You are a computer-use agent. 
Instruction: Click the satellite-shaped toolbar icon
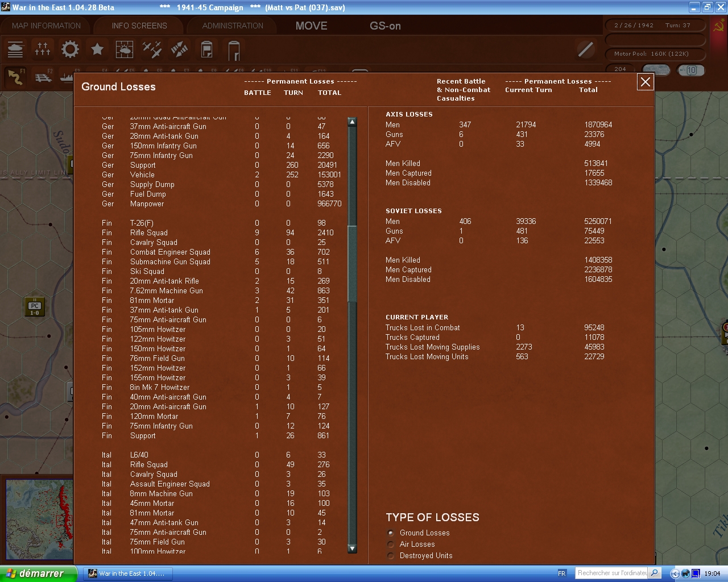(179, 49)
